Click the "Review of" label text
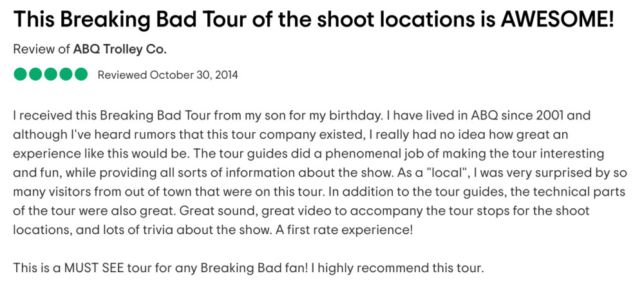 tap(42, 50)
